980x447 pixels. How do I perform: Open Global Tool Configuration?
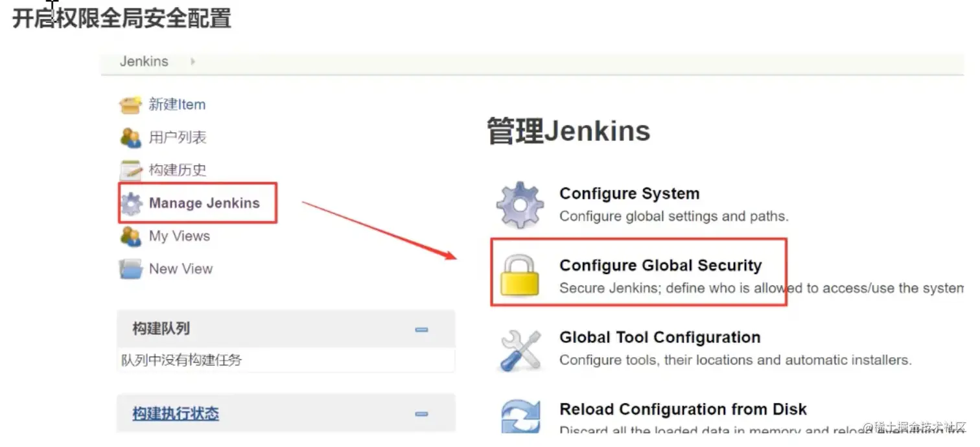660,338
